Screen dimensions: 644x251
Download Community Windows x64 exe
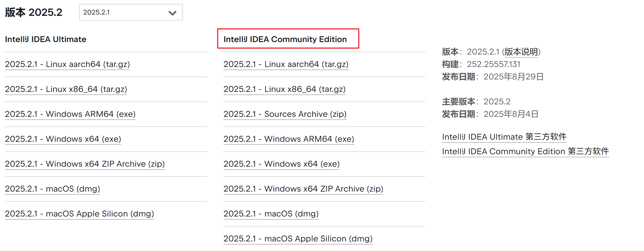[x=281, y=164]
